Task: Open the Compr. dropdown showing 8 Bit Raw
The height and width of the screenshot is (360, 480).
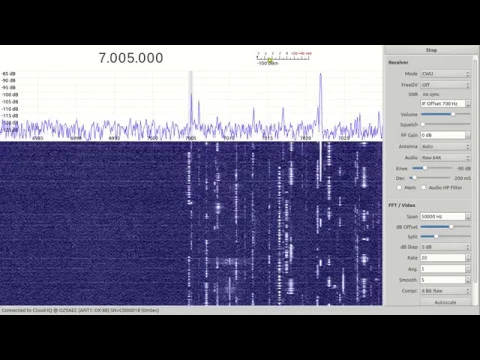Action: (445, 291)
